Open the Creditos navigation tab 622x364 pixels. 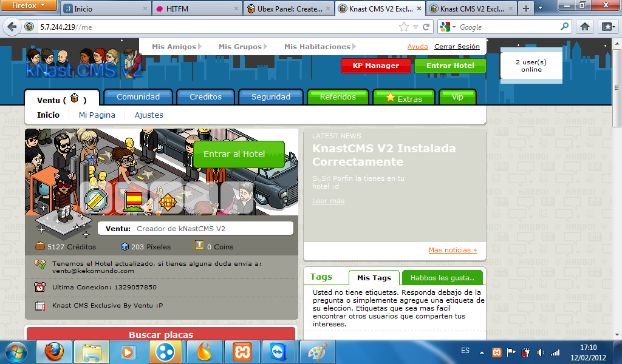click(205, 96)
